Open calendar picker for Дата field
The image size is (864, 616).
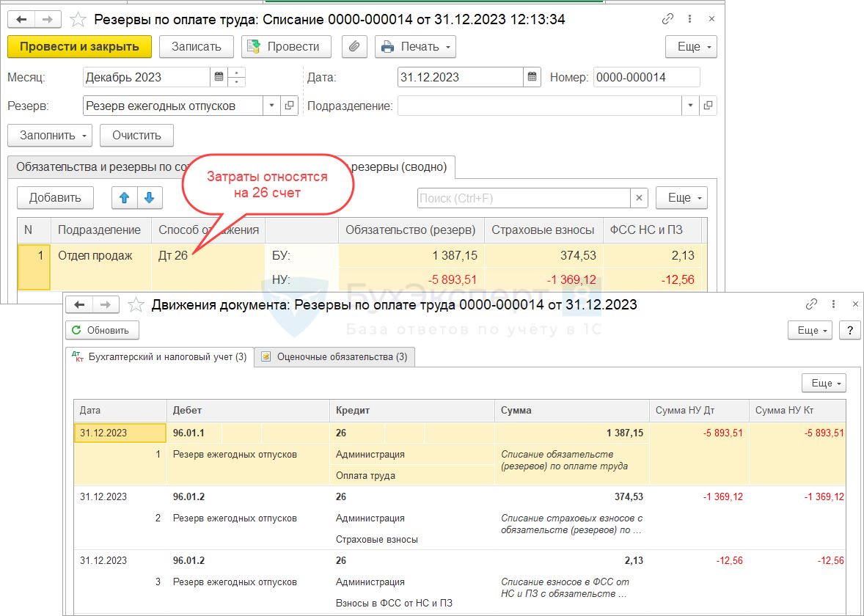tap(532, 77)
